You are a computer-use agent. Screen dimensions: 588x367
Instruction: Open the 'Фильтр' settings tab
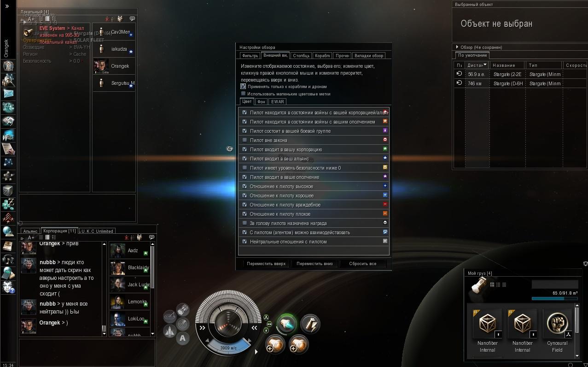click(x=250, y=56)
